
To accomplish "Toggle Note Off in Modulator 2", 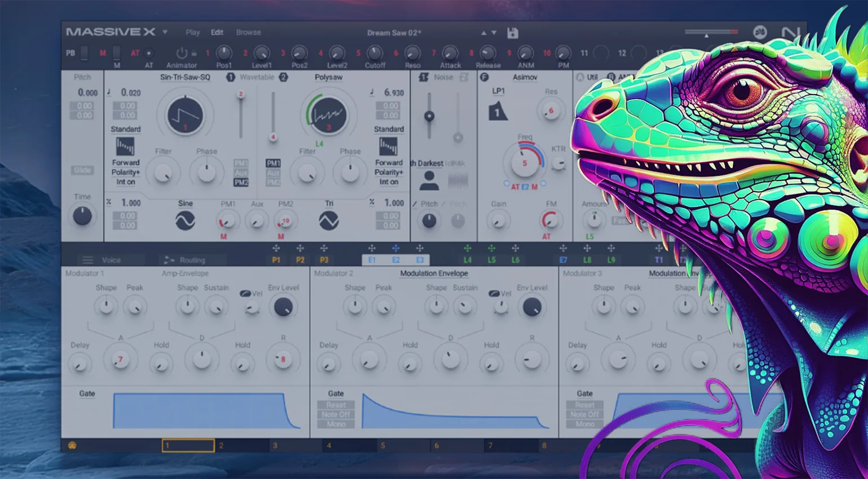I will [x=336, y=414].
